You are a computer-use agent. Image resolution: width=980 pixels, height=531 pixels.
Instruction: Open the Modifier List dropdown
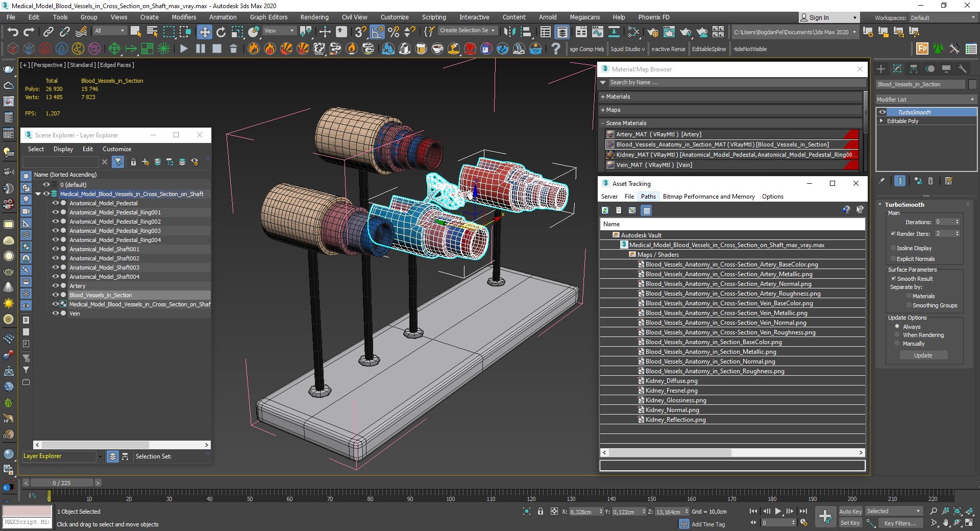[925, 100]
